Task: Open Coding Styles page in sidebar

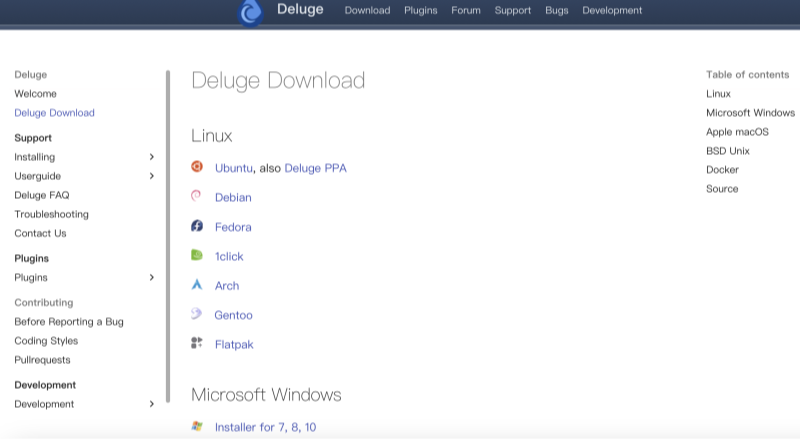Action: pyautogui.click(x=46, y=341)
